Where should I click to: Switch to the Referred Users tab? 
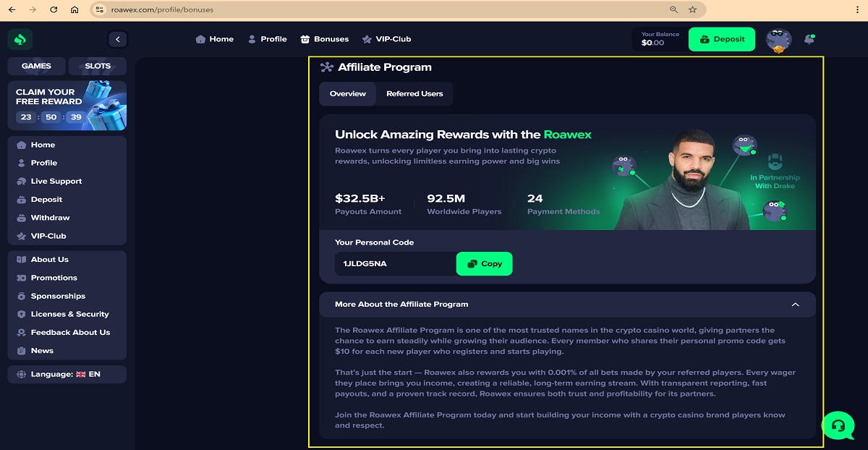(x=414, y=94)
